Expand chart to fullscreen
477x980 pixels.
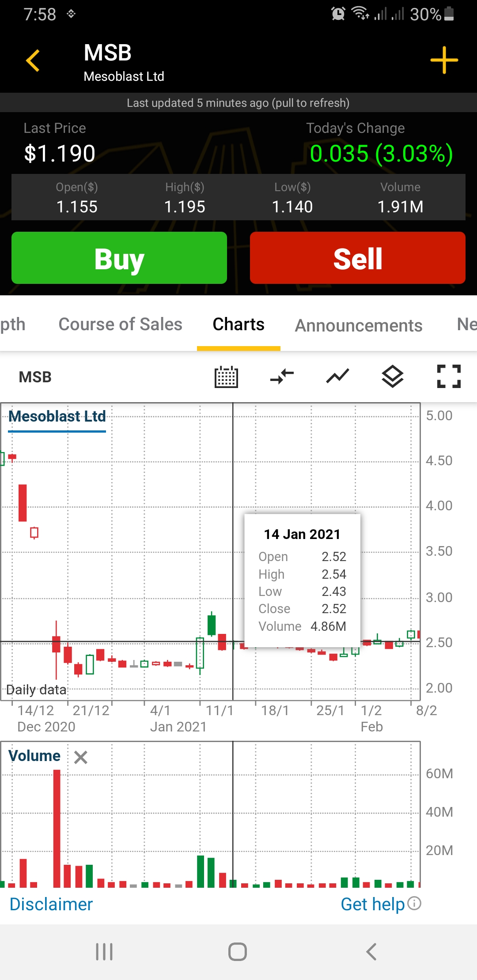[x=449, y=377]
